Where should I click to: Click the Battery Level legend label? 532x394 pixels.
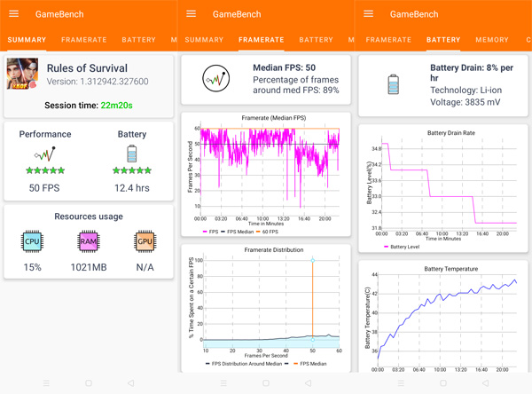(403, 247)
